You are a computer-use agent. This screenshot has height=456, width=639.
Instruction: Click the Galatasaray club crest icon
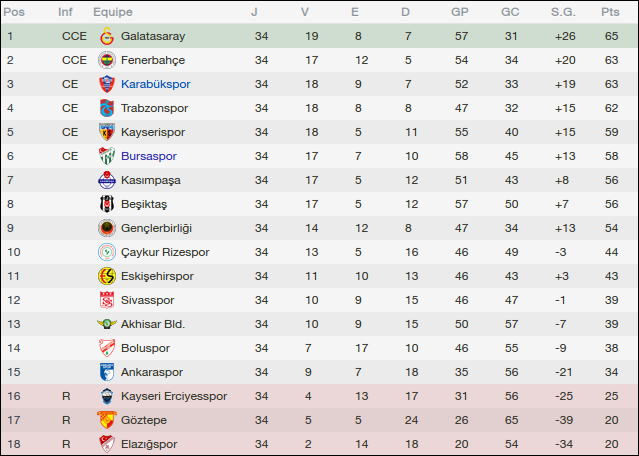tap(106, 36)
